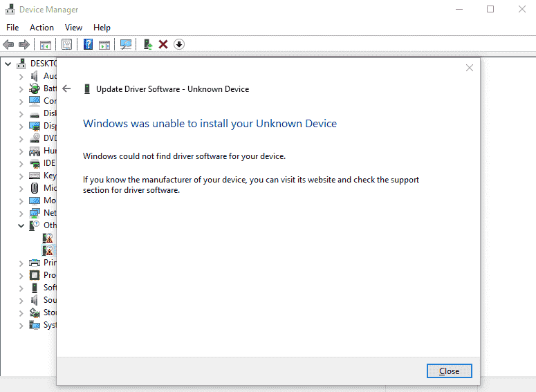Expand the IDE controllers node
Screen dimensions: 536x392
[x=21, y=164]
